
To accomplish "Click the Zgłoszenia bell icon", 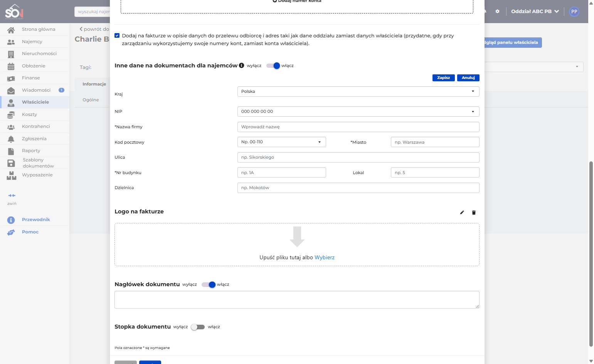I will click(11, 139).
